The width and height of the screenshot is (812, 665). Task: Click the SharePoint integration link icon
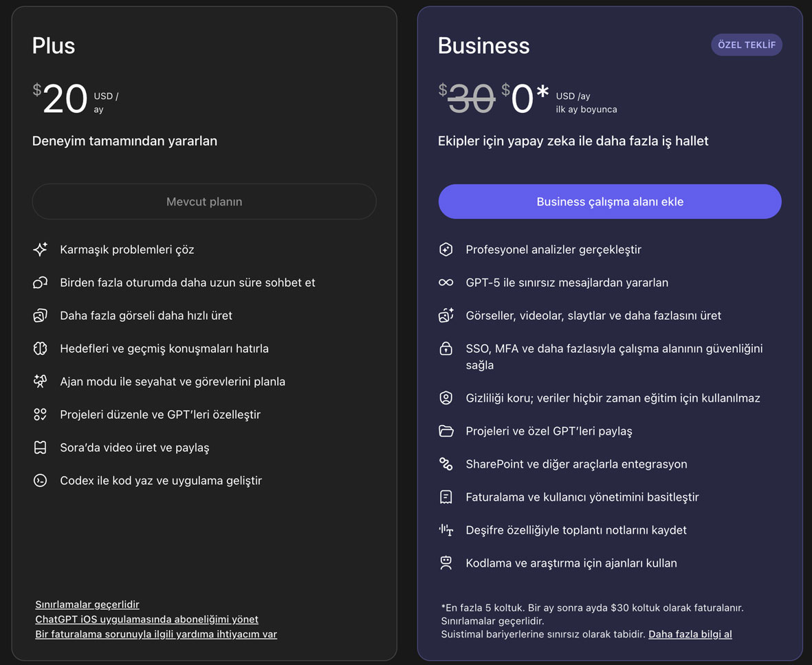pyautogui.click(x=446, y=464)
